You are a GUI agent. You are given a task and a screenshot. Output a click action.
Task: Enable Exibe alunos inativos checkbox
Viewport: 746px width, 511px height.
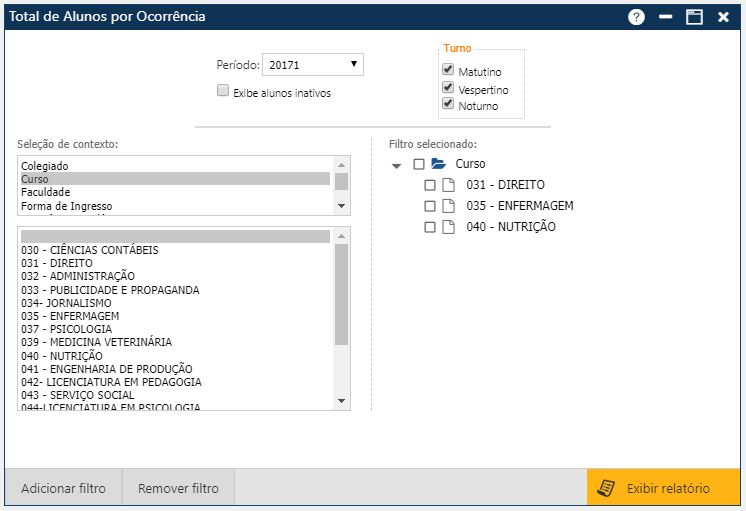tap(223, 91)
